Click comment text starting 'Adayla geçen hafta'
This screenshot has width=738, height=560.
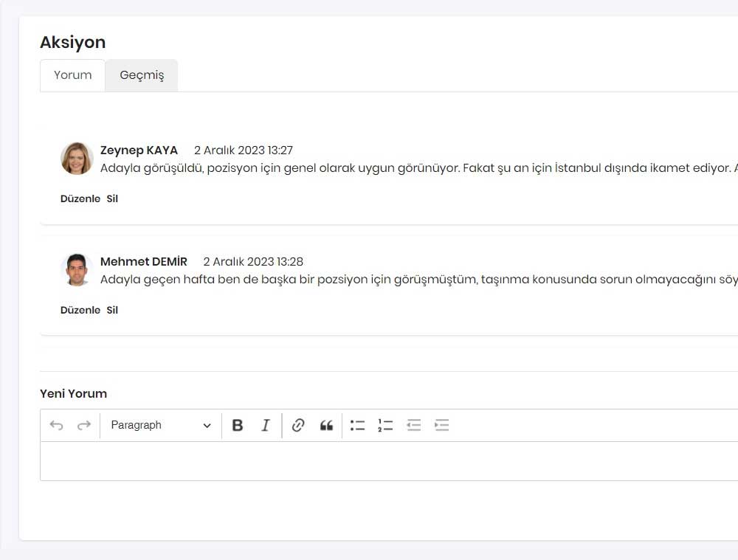coord(419,280)
